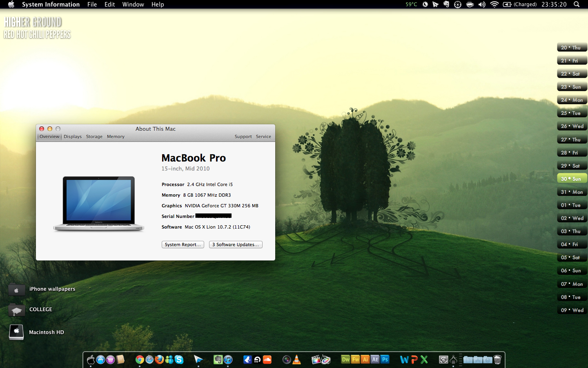Select 01 Tue in the calendar widget
The width and height of the screenshot is (588, 368).
(572, 205)
